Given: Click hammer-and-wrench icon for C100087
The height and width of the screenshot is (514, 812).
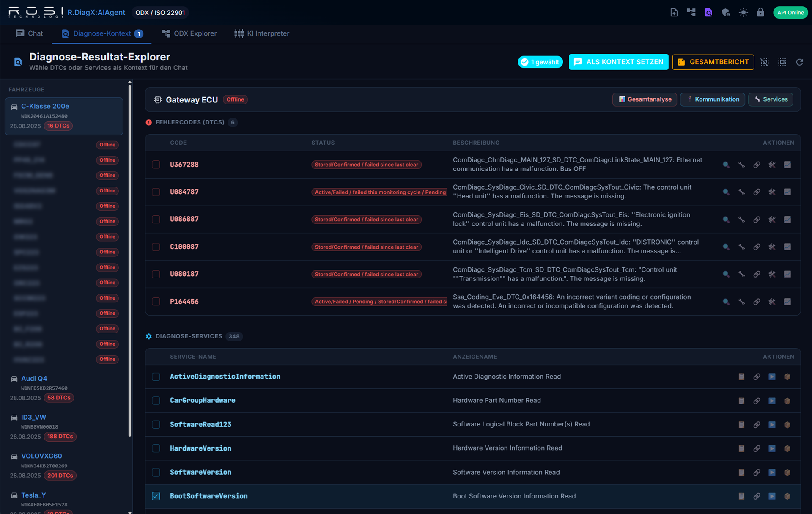Looking at the screenshot, I should pyautogui.click(x=772, y=247).
